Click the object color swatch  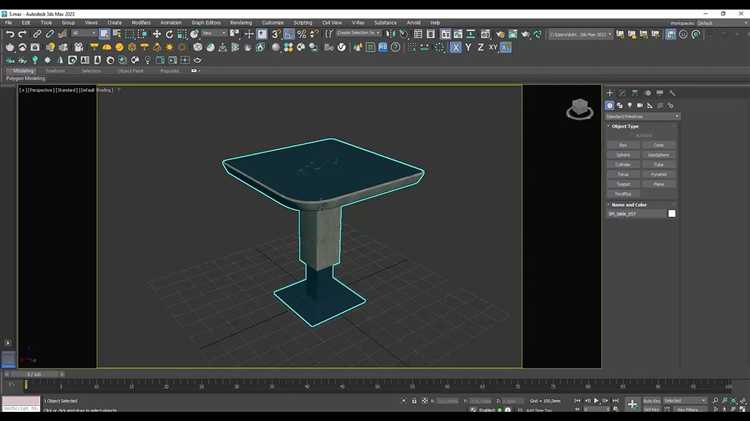(x=672, y=214)
